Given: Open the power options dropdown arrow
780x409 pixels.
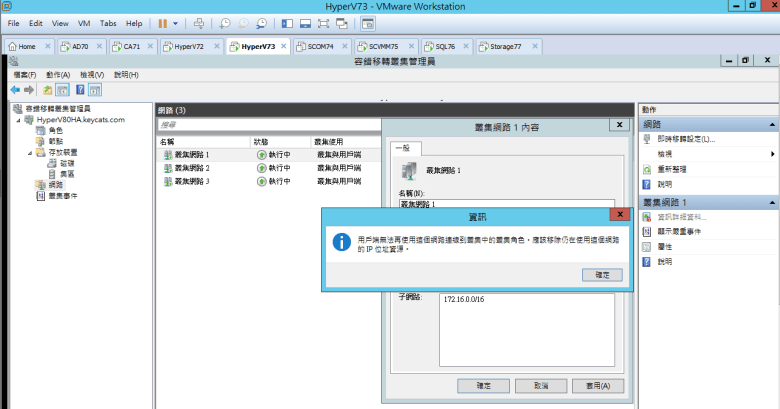Looking at the screenshot, I should coord(176,22).
